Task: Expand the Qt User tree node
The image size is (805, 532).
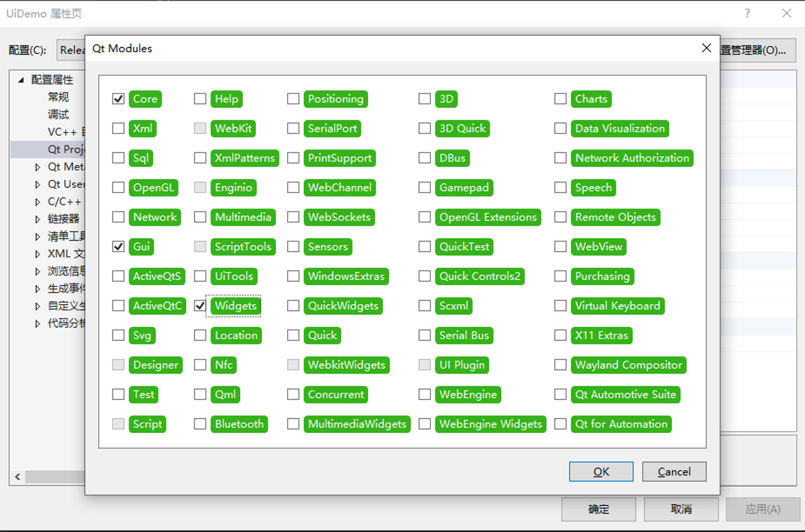Action: coord(38,184)
